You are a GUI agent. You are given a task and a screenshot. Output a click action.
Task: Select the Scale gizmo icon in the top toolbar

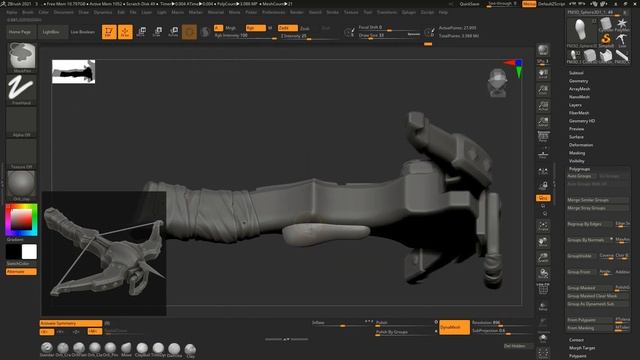pos(157,32)
